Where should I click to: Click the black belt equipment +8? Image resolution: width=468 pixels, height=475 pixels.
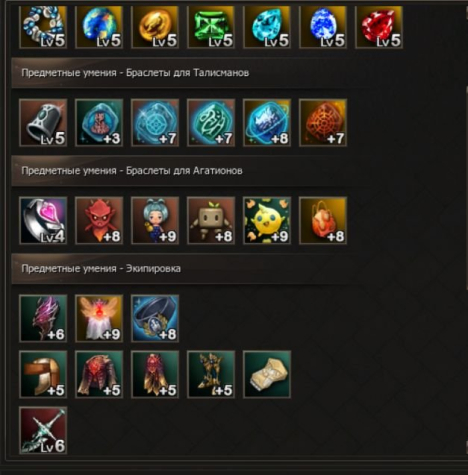tap(155, 318)
